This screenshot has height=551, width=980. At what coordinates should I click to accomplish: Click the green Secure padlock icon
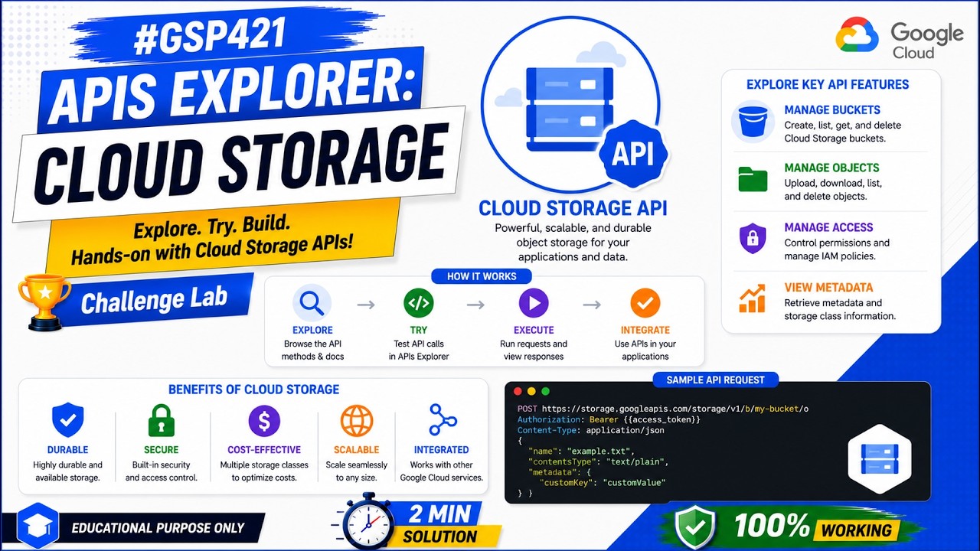[x=161, y=421]
